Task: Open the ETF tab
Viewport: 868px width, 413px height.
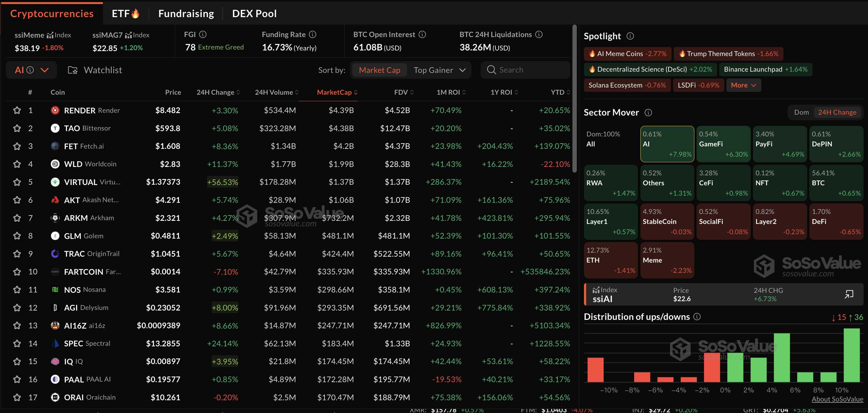Action: tap(125, 13)
